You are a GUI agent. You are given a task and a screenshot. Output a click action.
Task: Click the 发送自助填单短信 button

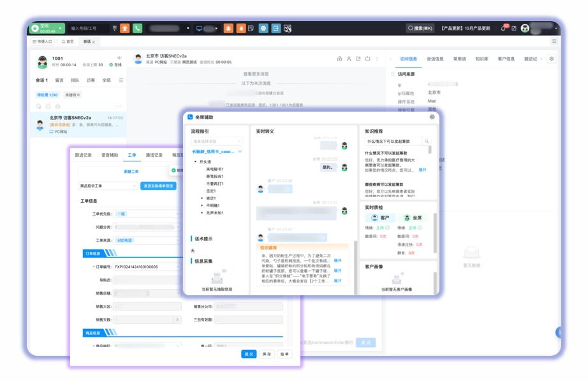pyautogui.click(x=158, y=186)
